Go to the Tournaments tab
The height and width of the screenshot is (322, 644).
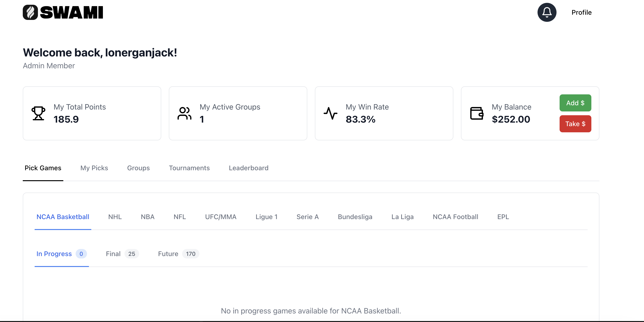pos(189,168)
